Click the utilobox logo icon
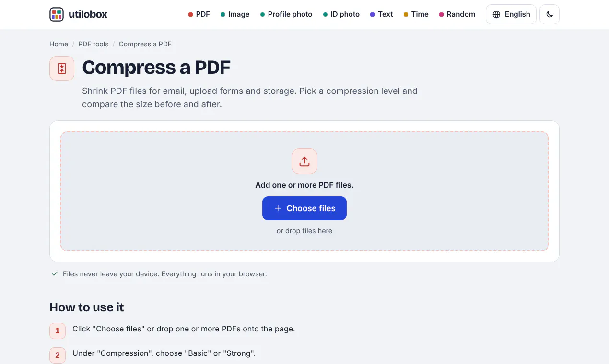 coord(57,14)
